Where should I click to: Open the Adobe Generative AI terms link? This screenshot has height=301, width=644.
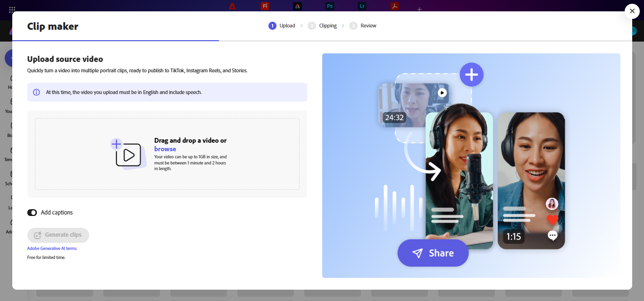coord(52,248)
